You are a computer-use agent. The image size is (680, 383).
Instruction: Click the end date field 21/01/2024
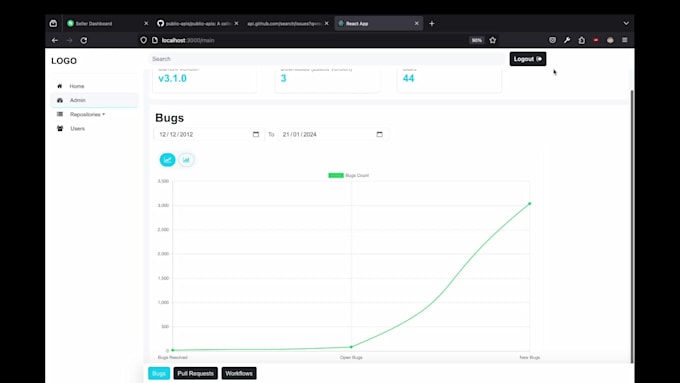333,134
